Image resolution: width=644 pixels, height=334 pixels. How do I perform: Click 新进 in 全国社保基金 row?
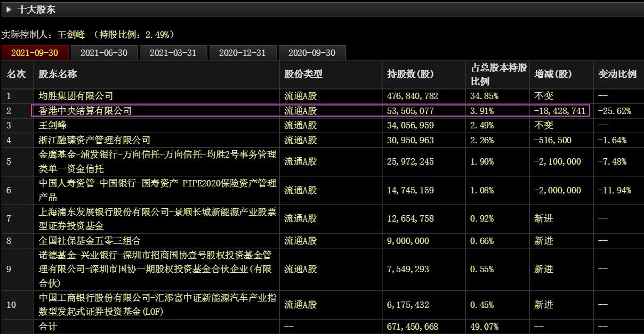544,241
